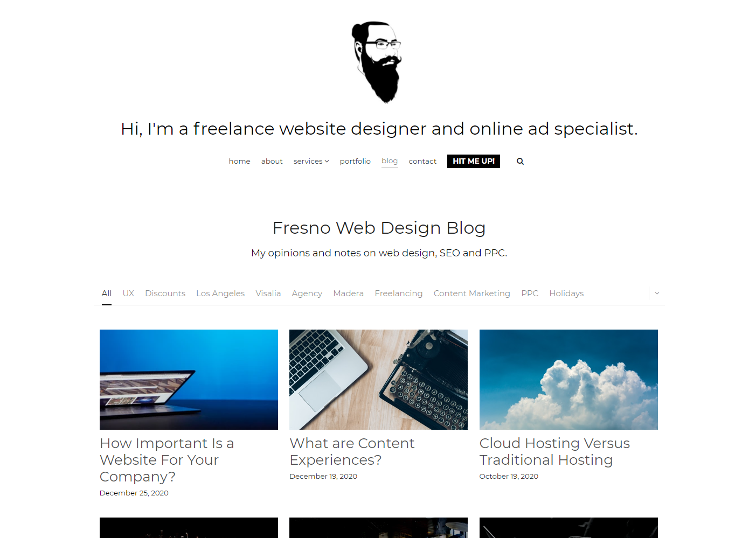The height and width of the screenshot is (538, 756).
Task: Open the about page
Action: [272, 161]
